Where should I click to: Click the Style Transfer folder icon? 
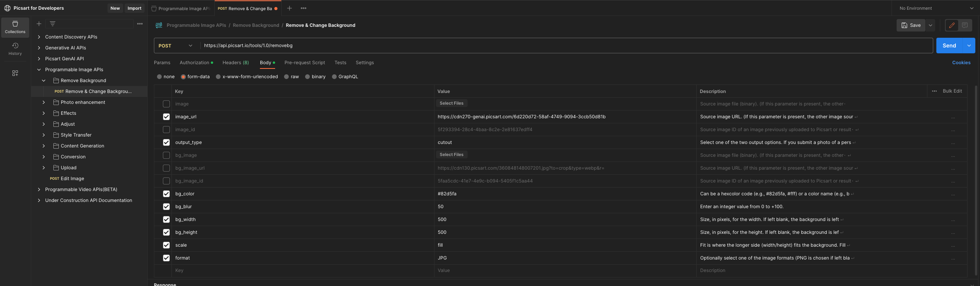pos(56,135)
